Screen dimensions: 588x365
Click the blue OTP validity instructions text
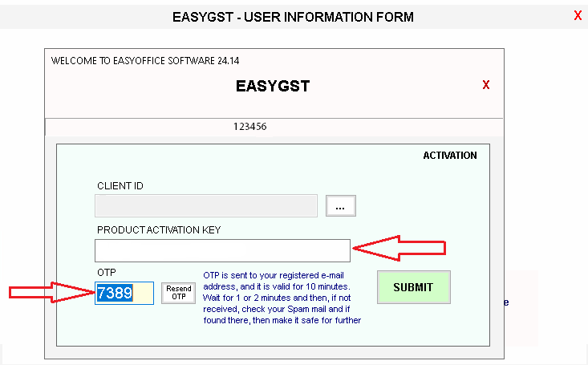point(282,298)
